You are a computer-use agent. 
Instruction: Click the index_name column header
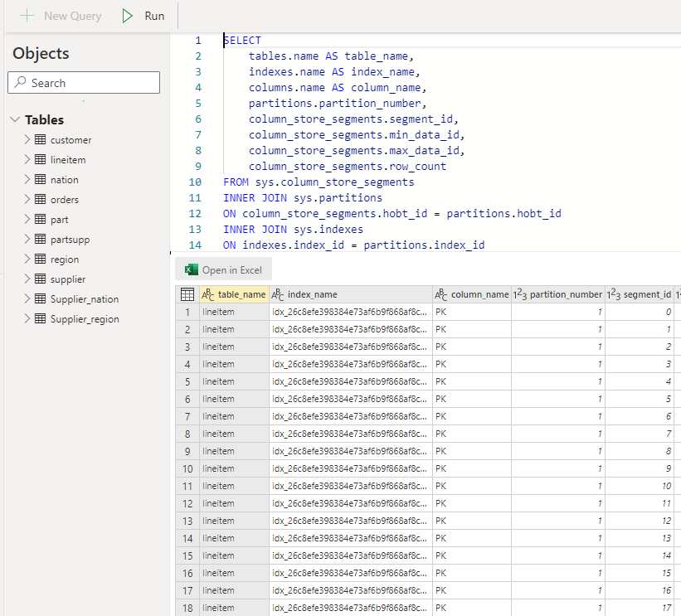(351, 294)
